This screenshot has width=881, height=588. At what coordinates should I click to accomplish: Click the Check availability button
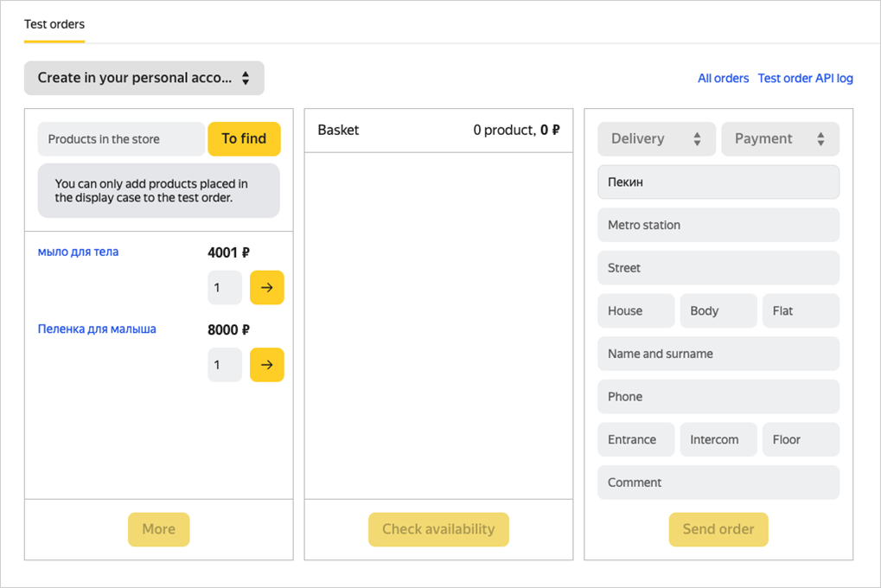pos(438,529)
